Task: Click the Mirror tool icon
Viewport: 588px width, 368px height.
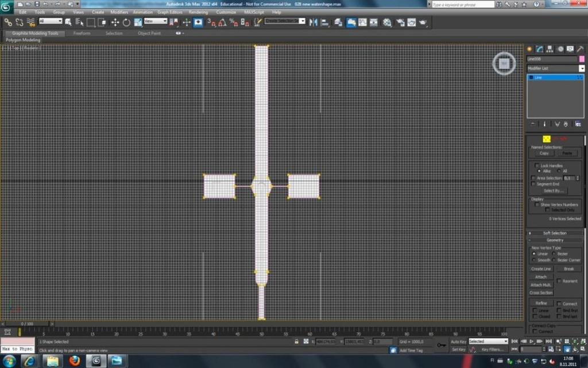Action: [x=313, y=22]
